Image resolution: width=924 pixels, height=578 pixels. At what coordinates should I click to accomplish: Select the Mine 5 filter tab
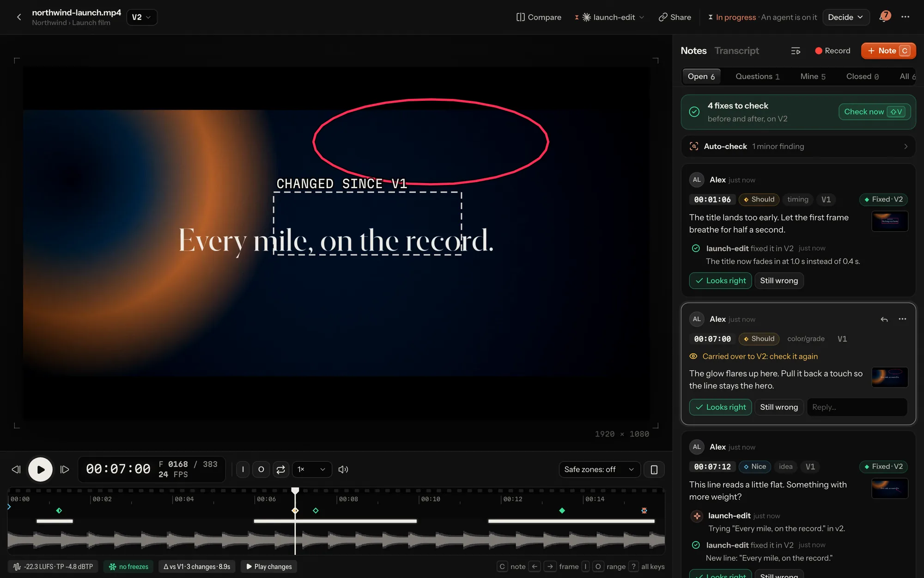click(813, 76)
